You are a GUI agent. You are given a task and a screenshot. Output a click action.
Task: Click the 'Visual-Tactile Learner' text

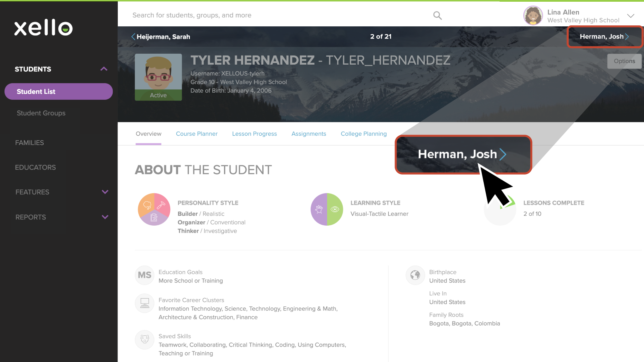(379, 214)
